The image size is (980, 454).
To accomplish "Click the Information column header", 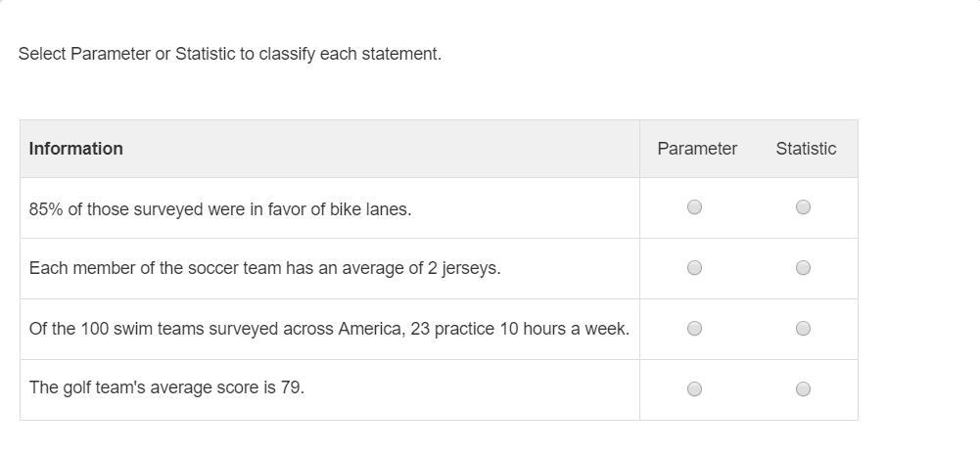I will click(76, 149).
